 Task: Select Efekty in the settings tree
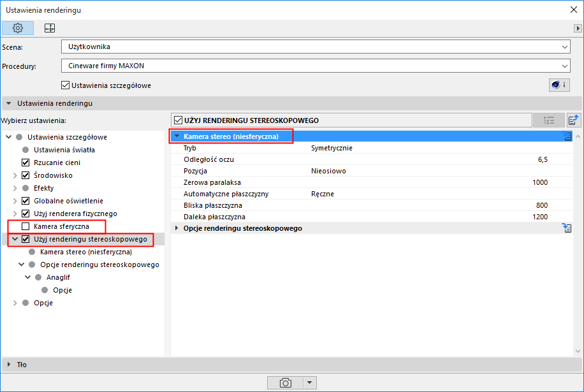43,189
